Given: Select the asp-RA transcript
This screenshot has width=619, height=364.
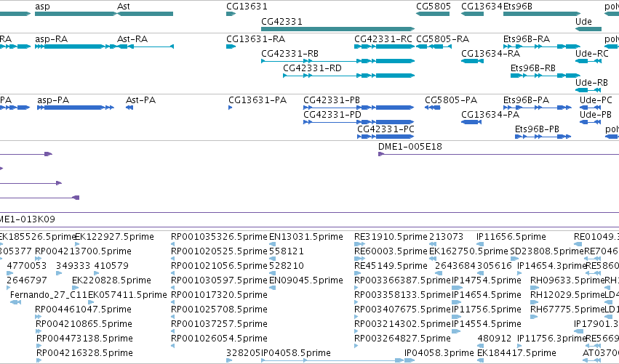Looking at the screenshot, I should (76, 46).
